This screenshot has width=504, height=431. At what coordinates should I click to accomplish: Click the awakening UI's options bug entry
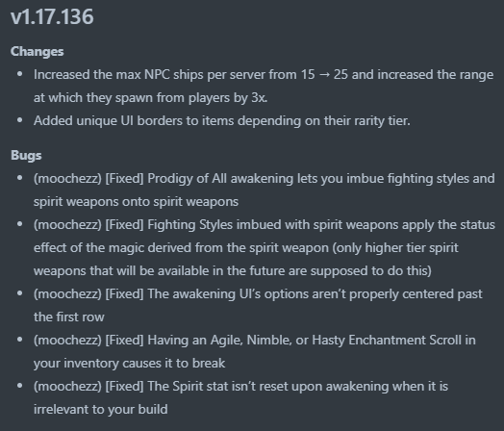[x=258, y=305]
